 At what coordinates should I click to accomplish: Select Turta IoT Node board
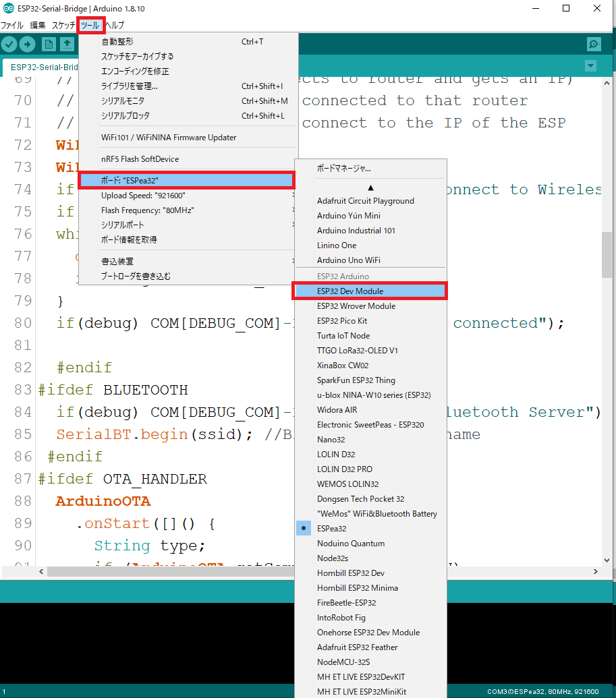point(370,336)
